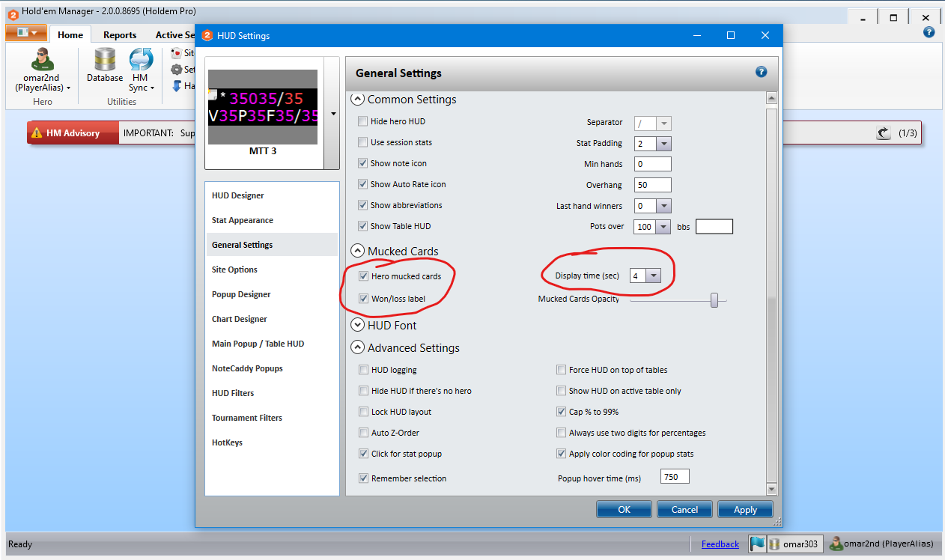The width and height of the screenshot is (945, 560).
Task: Enable Force HUD on top of tables
Action: point(562,370)
